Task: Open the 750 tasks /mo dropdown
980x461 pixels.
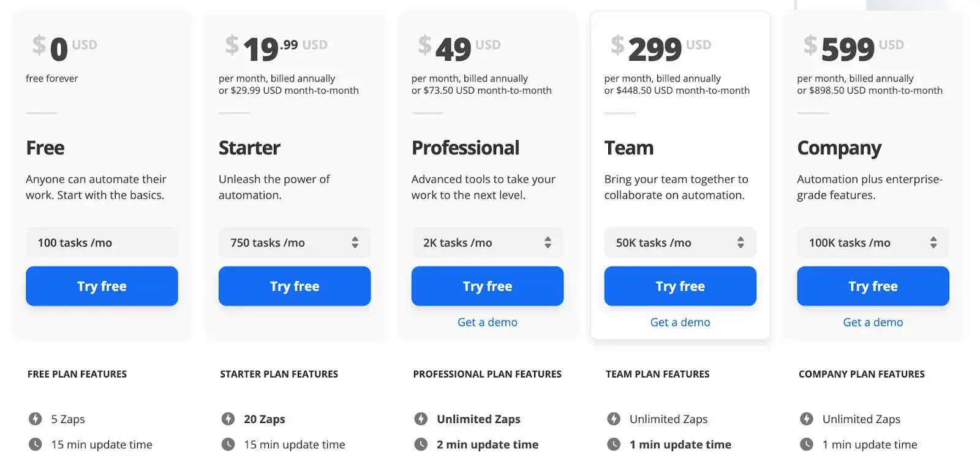Action: (x=295, y=243)
